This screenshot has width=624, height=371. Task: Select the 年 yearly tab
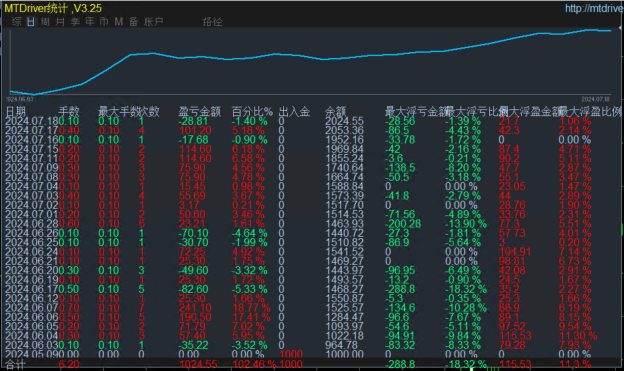[x=90, y=21]
